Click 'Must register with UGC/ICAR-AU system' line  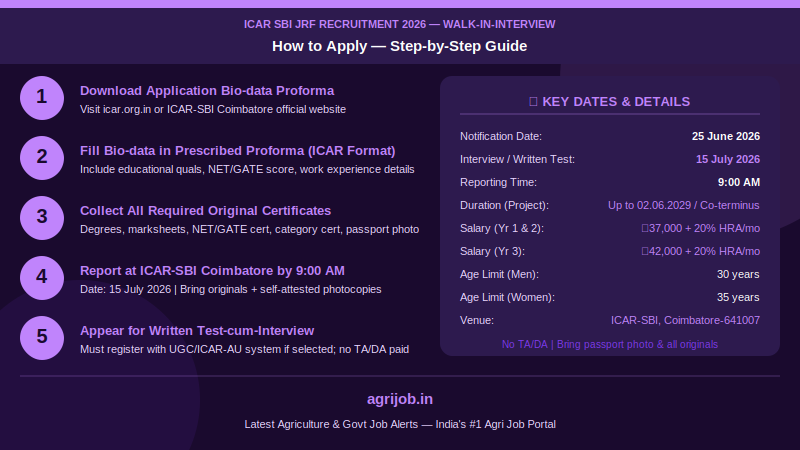(x=244, y=349)
